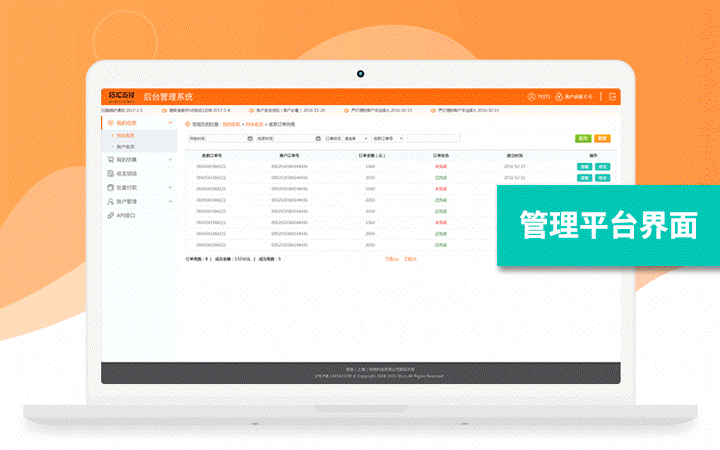Click the logout icon at top right
This screenshot has height=450, width=720.
pos(611,97)
